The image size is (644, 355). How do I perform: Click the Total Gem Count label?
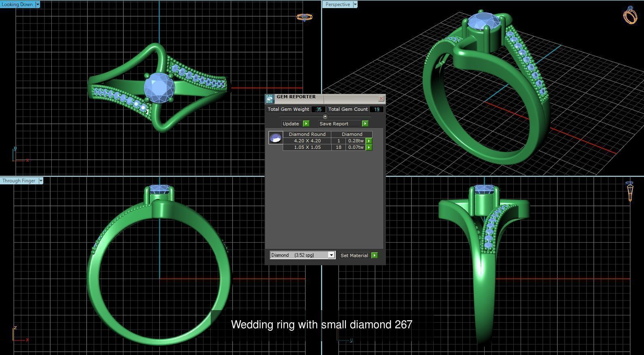click(x=348, y=109)
